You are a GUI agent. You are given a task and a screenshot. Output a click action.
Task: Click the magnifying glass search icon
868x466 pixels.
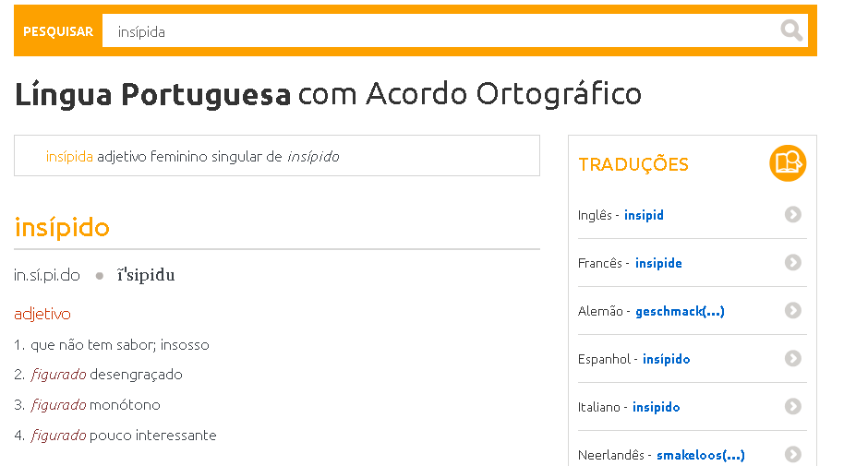coord(791,30)
